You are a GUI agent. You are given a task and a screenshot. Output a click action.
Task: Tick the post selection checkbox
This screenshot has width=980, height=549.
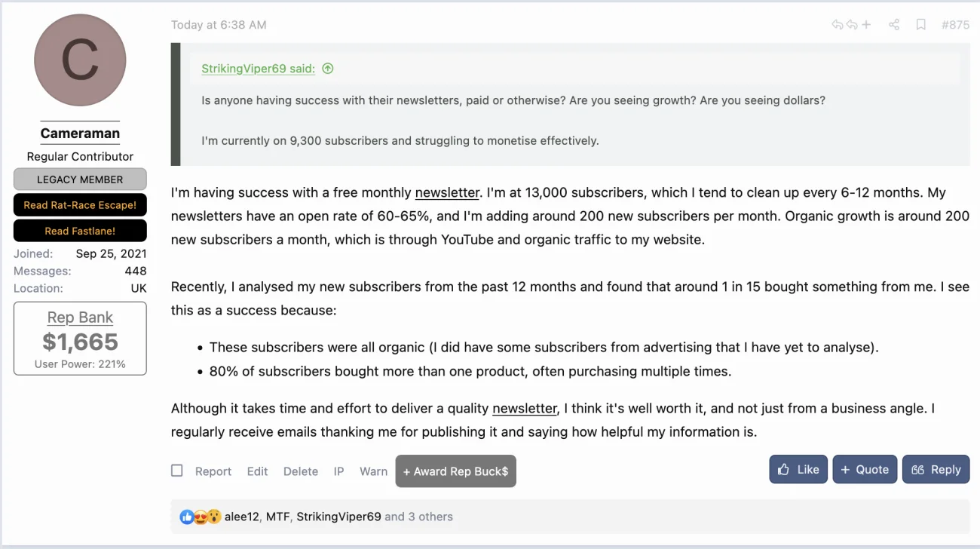(177, 471)
